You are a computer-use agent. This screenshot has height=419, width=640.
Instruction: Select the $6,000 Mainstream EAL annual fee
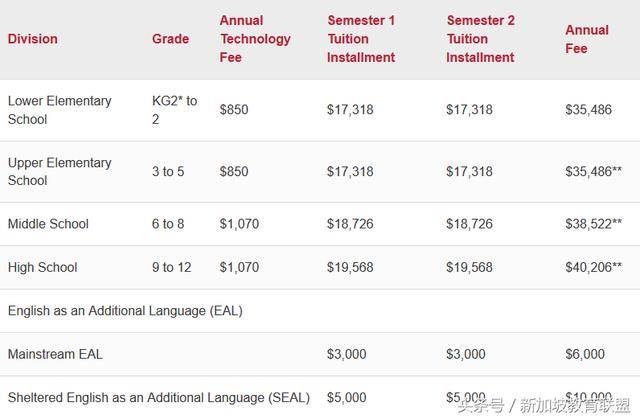point(585,354)
